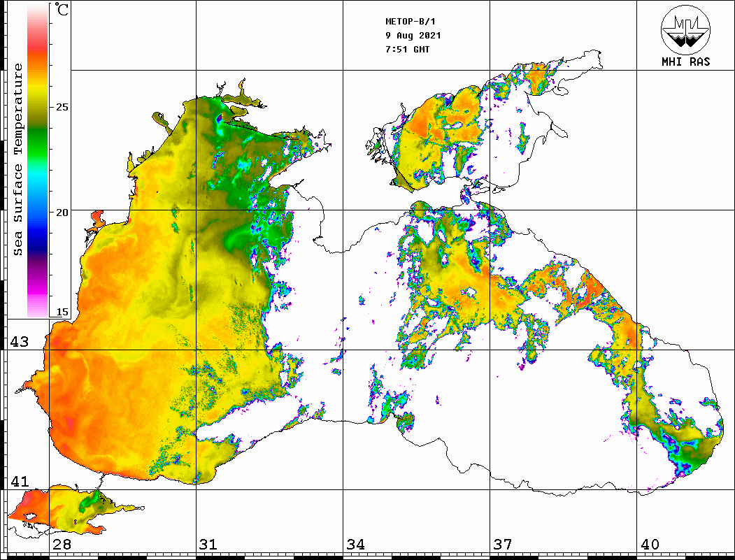Screen dimensions: 735x560
Task: Click the 'MHI RAS' text label
Action: pyautogui.click(x=686, y=62)
